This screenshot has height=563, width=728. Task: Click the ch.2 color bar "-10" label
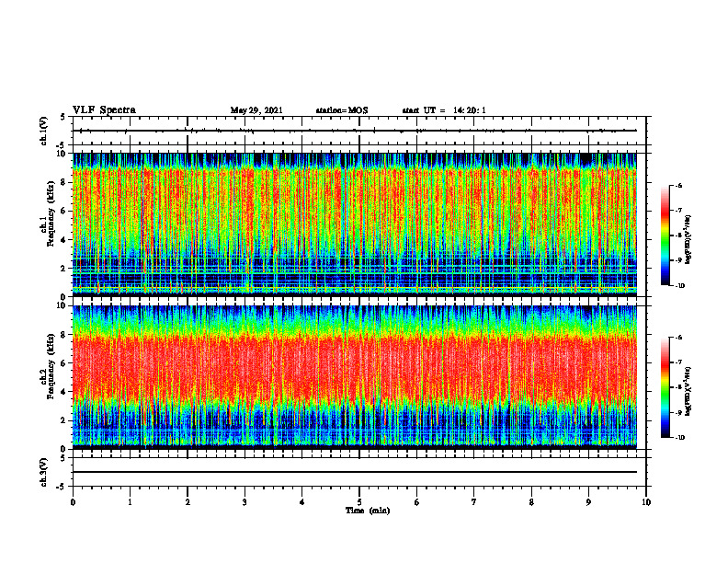pyautogui.click(x=679, y=438)
